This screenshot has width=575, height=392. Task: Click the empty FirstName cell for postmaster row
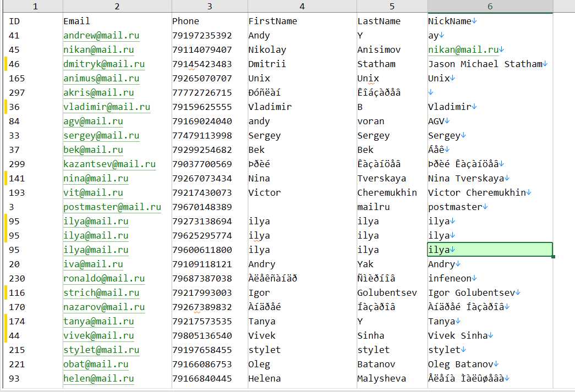click(302, 207)
